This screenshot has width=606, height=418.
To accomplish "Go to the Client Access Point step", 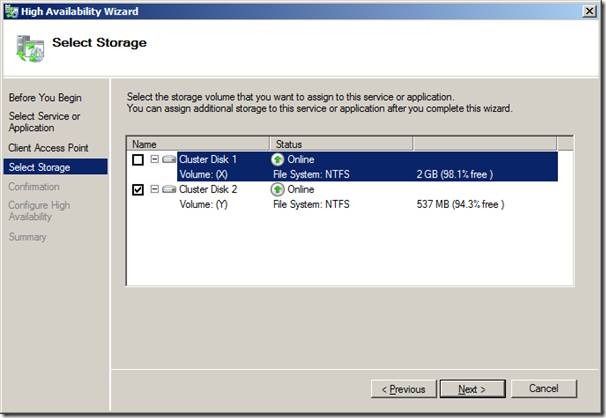I will 48,148.
